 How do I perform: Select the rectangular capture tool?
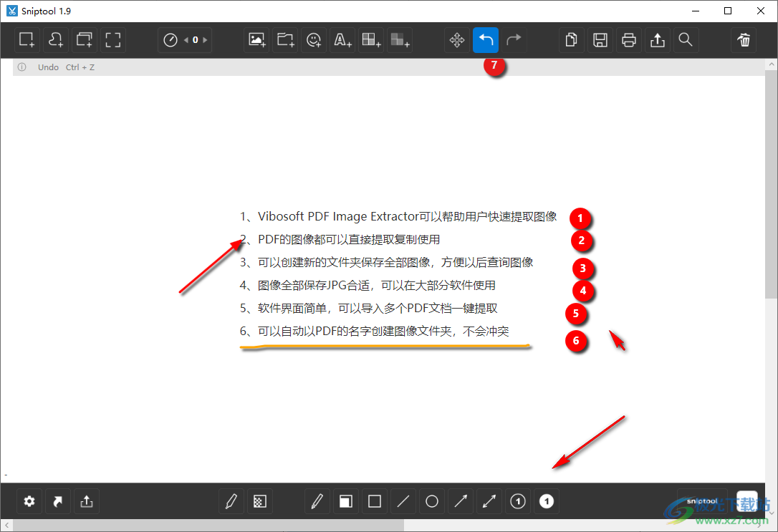[27, 39]
